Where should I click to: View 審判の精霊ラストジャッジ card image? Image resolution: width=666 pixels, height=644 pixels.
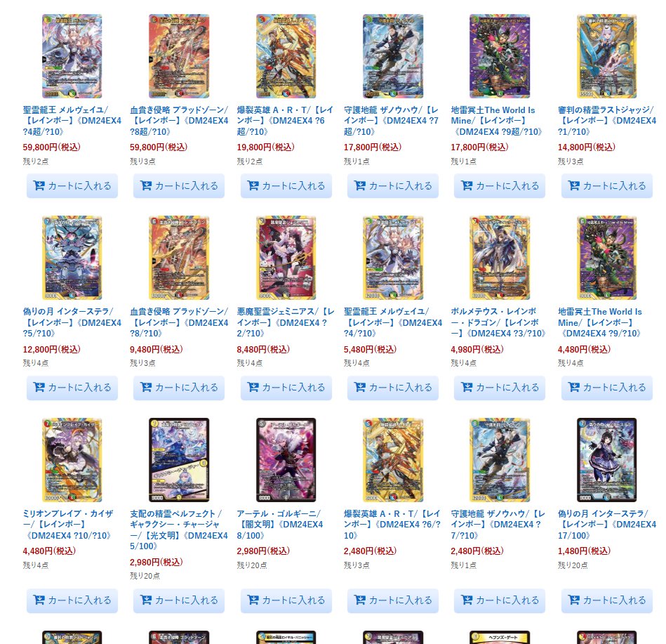(x=606, y=56)
